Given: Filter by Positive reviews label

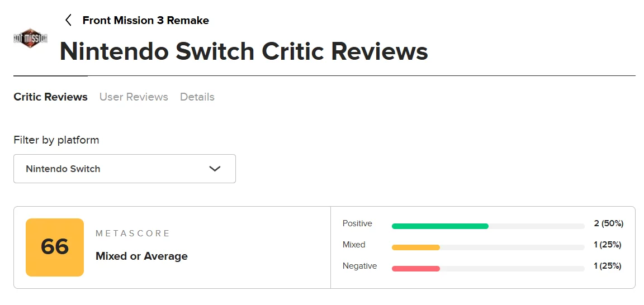Looking at the screenshot, I should tap(357, 223).
